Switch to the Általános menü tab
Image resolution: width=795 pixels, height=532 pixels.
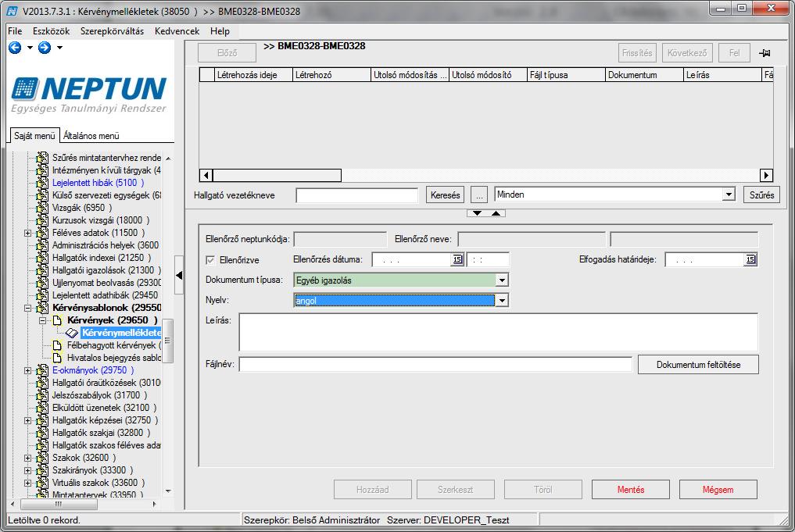pyautogui.click(x=91, y=135)
